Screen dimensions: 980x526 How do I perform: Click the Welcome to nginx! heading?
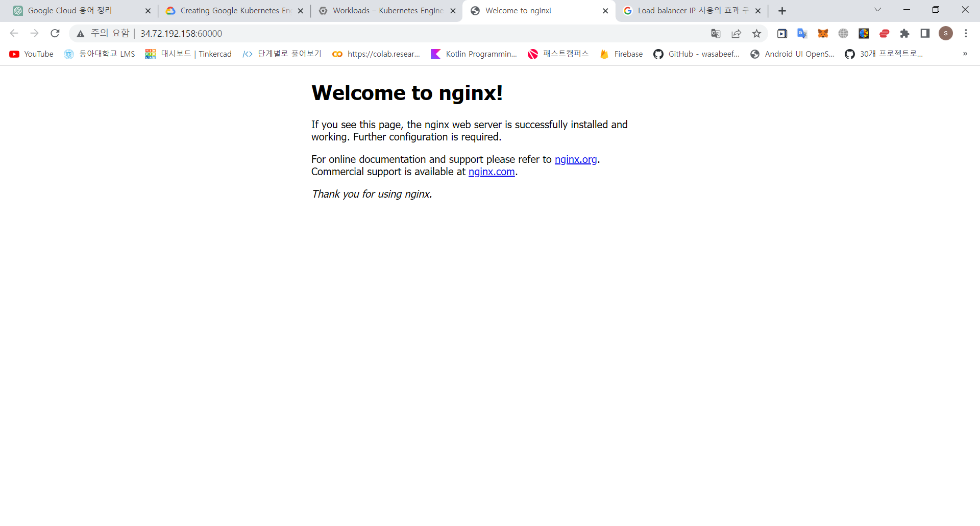coord(407,93)
